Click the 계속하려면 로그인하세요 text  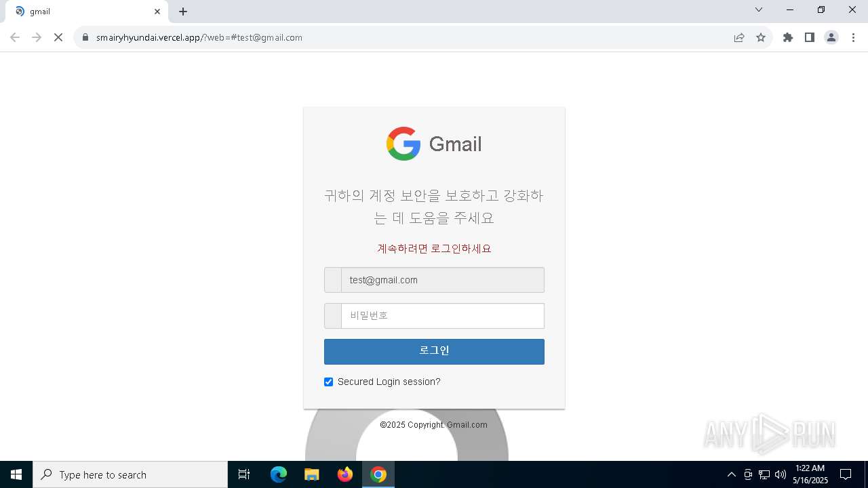[434, 249]
